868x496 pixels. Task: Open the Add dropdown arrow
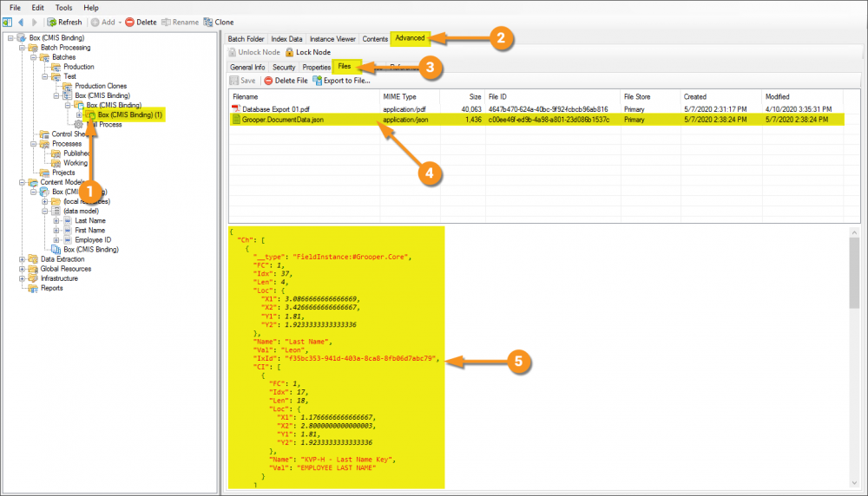pos(119,22)
